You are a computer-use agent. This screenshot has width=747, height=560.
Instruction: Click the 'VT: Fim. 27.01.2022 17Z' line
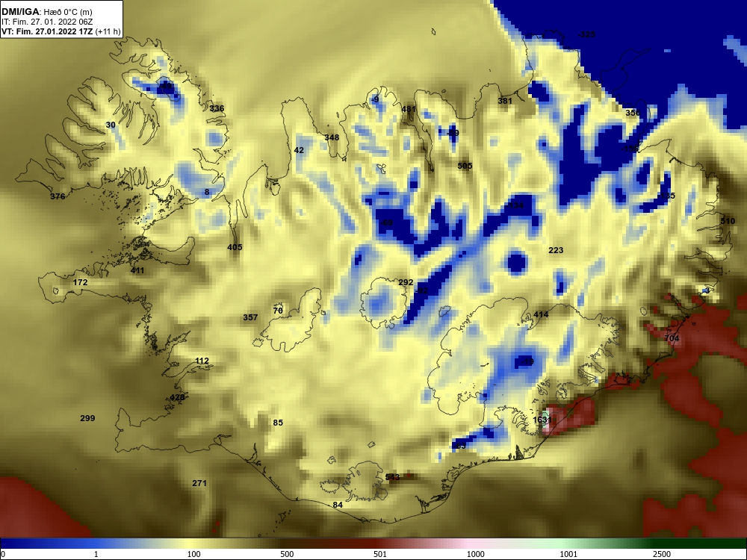tap(47, 32)
